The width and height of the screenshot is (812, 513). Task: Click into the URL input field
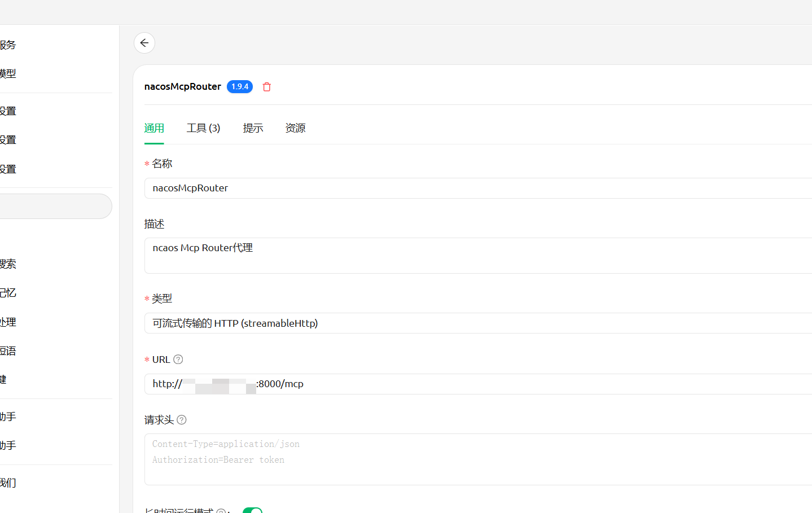pyautogui.click(x=478, y=384)
